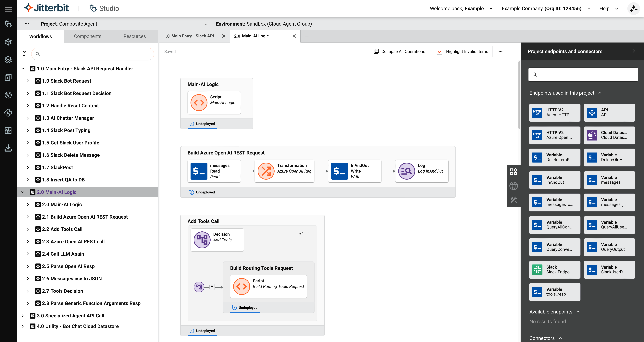Toggle Highlight Invalid Items checkbox
Screen dimensions: 644x342
[440, 52]
